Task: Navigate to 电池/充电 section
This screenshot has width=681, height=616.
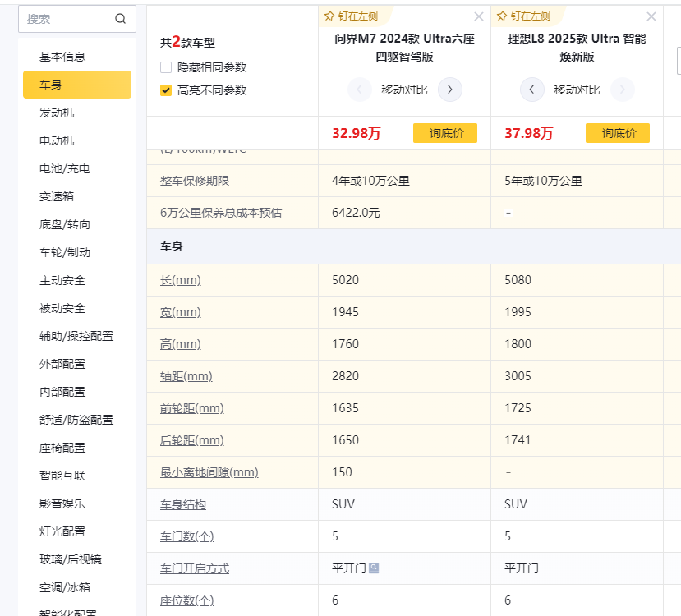Action: click(x=65, y=168)
